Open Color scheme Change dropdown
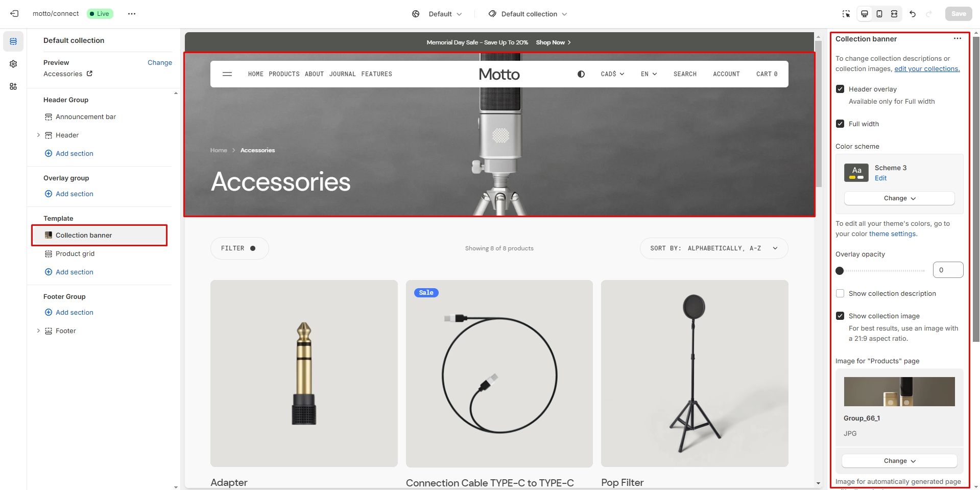The height and width of the screenshot is (490, 980). [x=899, y=198]
